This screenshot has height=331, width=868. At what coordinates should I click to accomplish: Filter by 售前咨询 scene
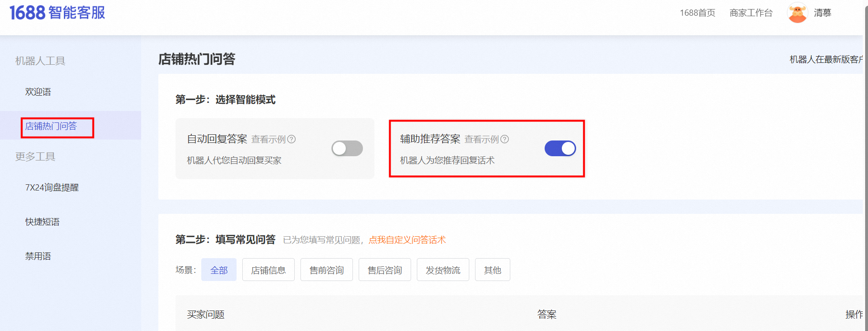coord(327,270)
